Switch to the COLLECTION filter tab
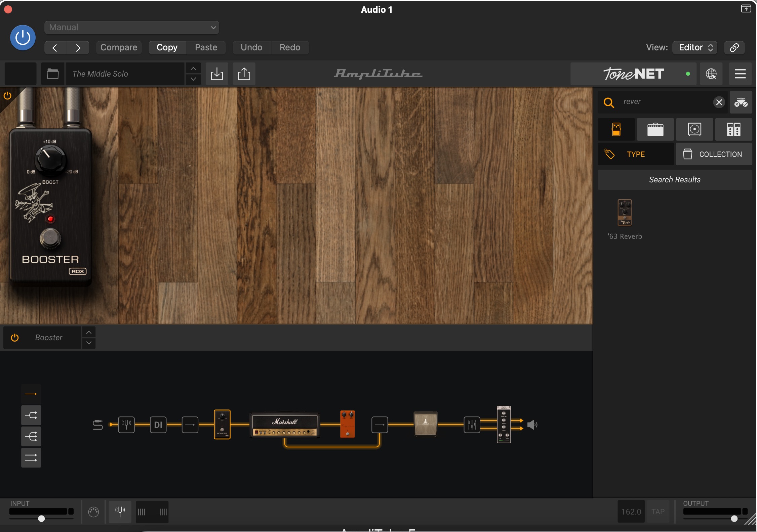This screenshot has height=532, width=757. tap(714, 154)
